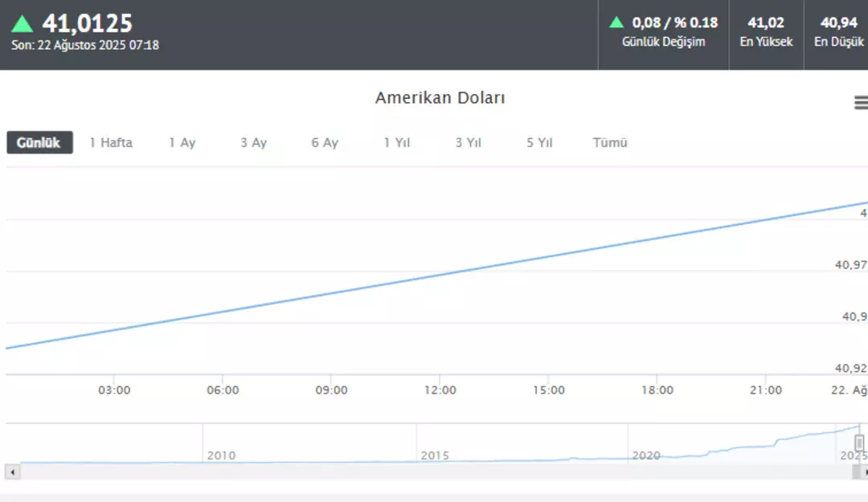868x502 pixels.
Task: Display the 3 Yıl range
Action: (469, 143)
